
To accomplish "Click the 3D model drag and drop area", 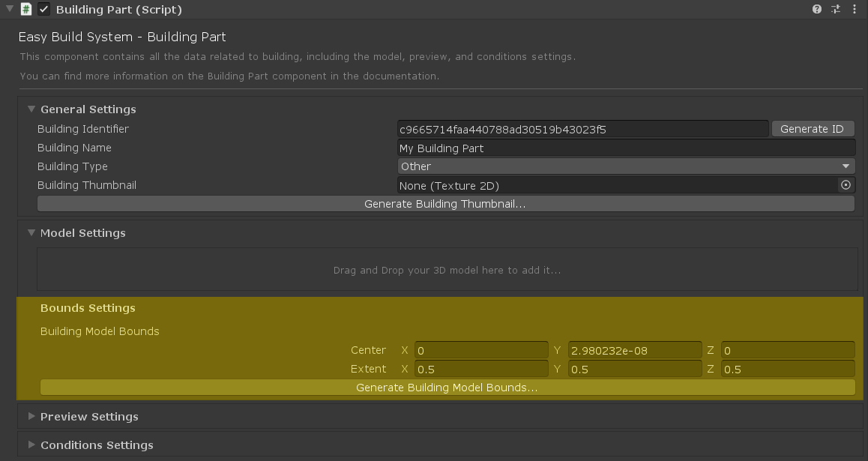I will point(447,270).
